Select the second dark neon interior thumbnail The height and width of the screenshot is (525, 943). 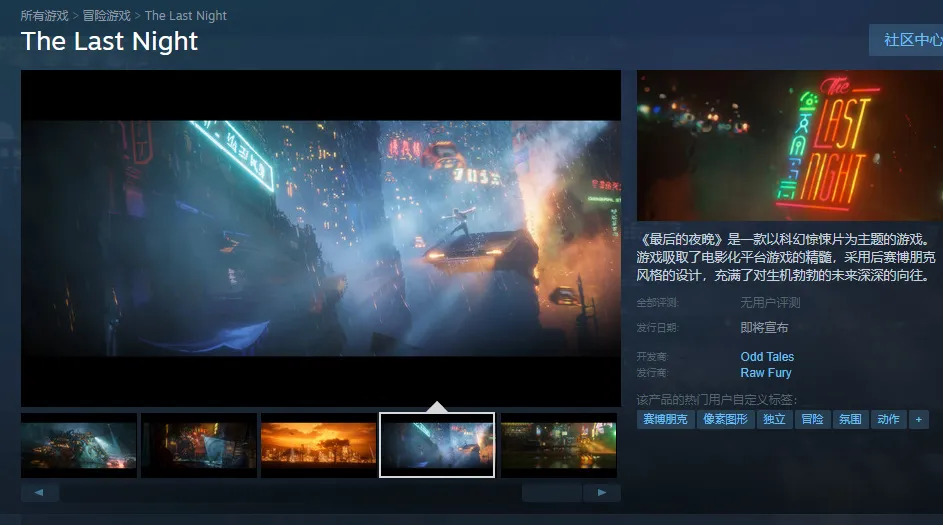199,445
